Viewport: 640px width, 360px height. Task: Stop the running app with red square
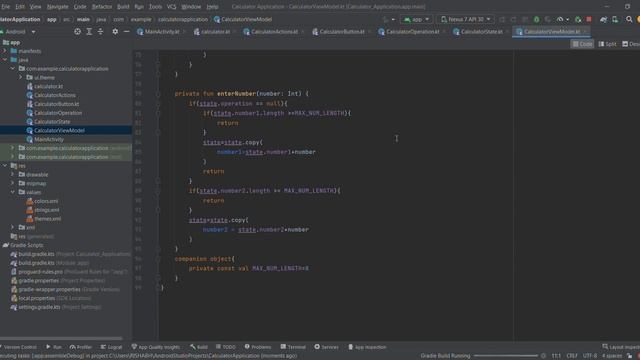click(x=589, y=19)
